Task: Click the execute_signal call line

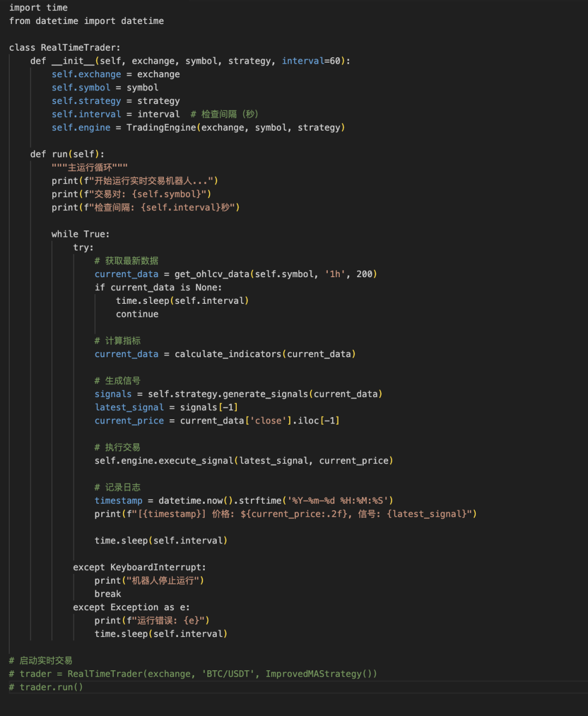Action: pyautogui.click(x=244, y=461)
